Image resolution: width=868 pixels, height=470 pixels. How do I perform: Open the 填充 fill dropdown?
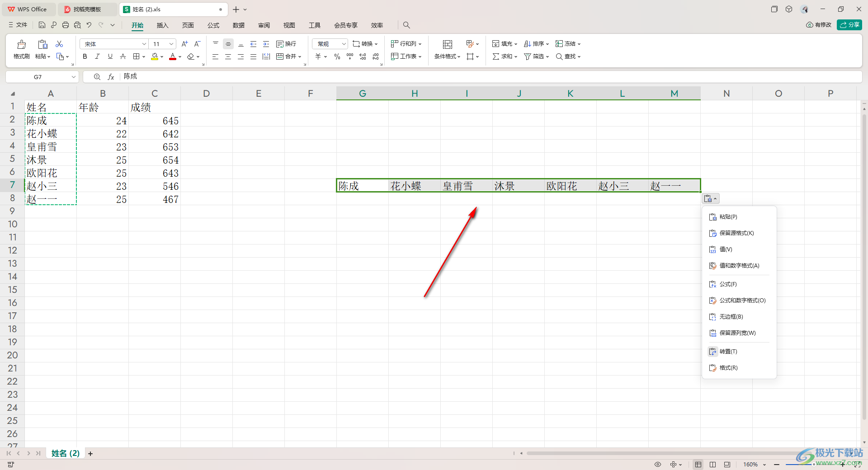coord(505,44)
